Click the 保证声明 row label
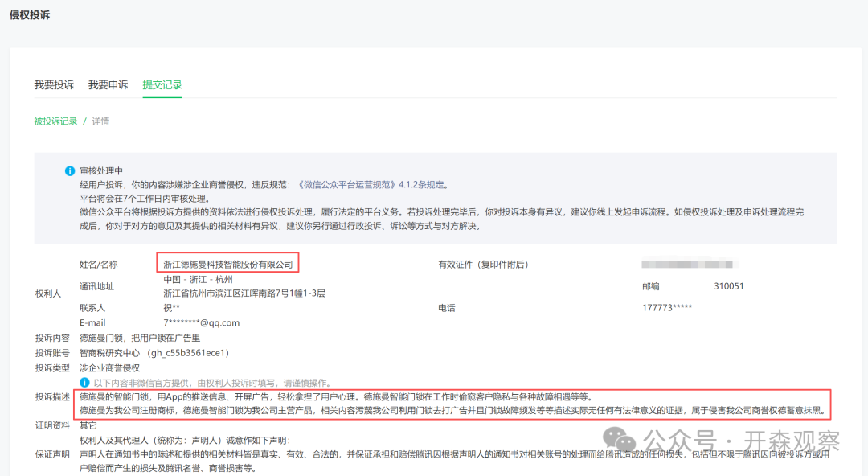The width and height of the screenshot is (868, 476). point(52,454)
